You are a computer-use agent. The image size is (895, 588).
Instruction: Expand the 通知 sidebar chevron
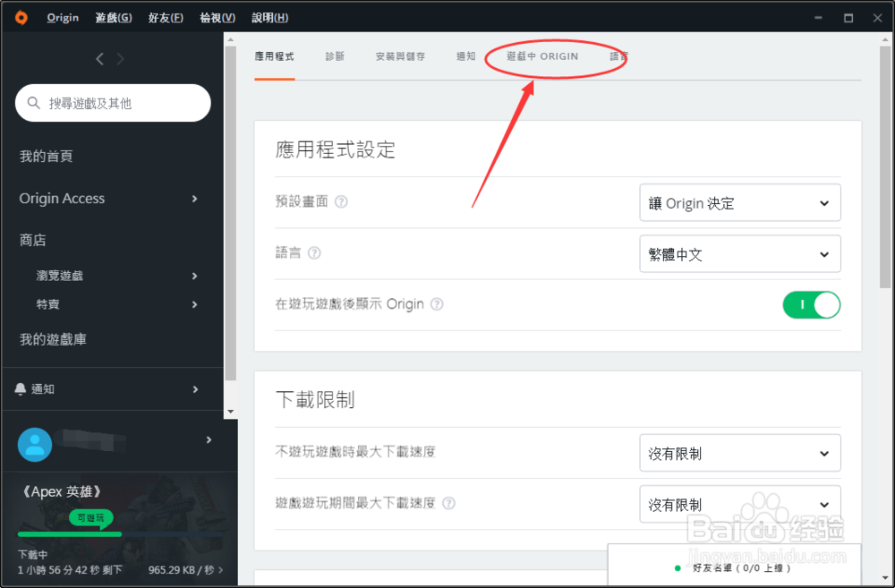coord(195,389)
